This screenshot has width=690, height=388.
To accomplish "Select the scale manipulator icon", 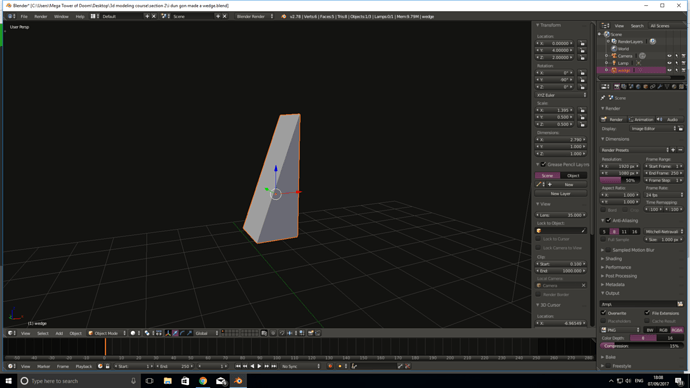I will 190,333.
